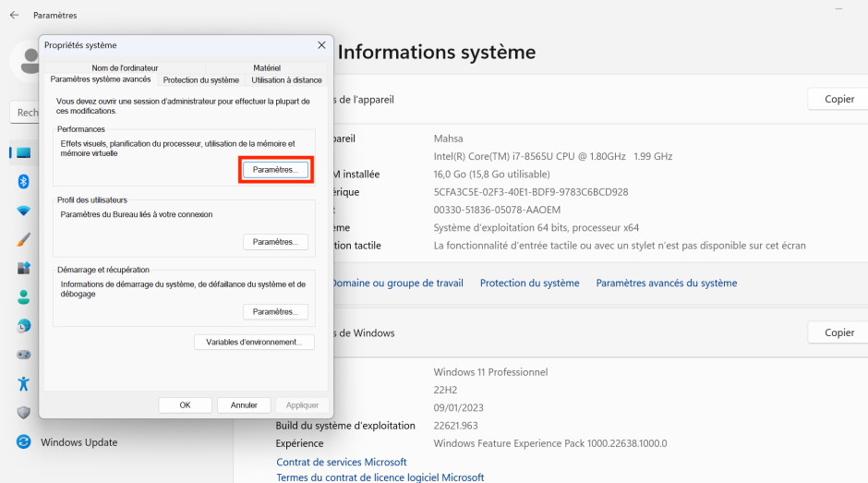Select the Gaming controller icon

point(24,355)
